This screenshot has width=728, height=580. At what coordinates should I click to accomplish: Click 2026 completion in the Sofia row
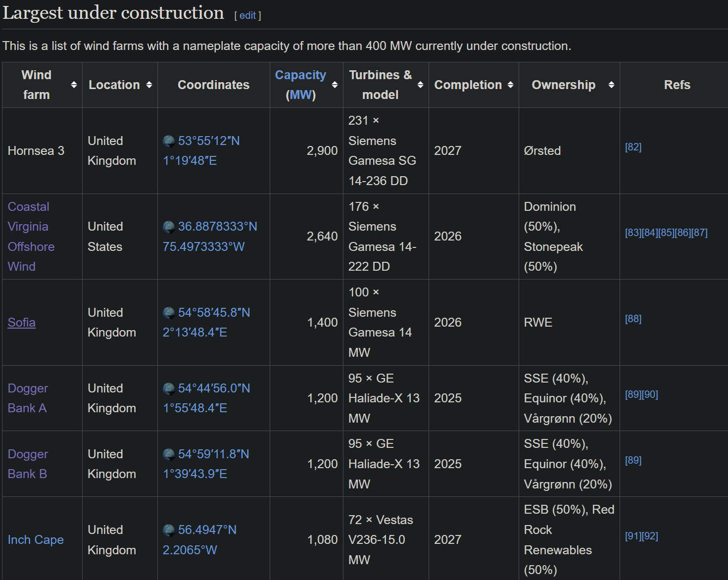click(x=448, y=322)
